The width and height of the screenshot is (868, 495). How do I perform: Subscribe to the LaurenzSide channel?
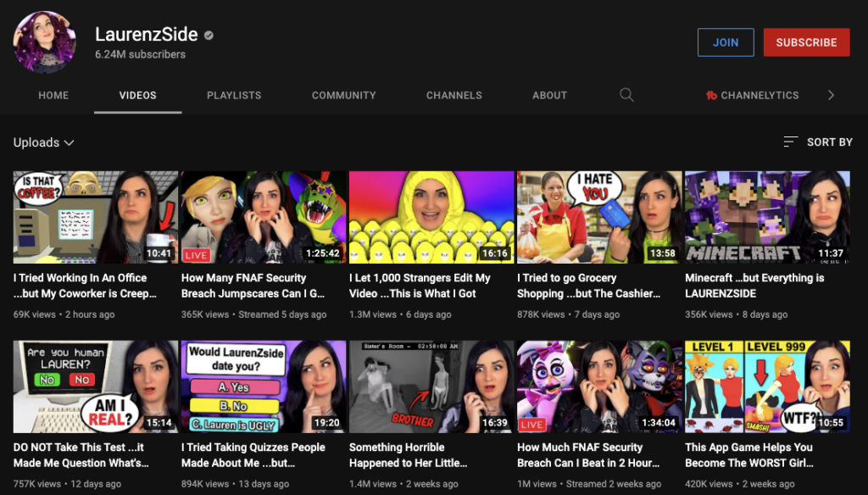pyautogui.click(x=807, y=42)
